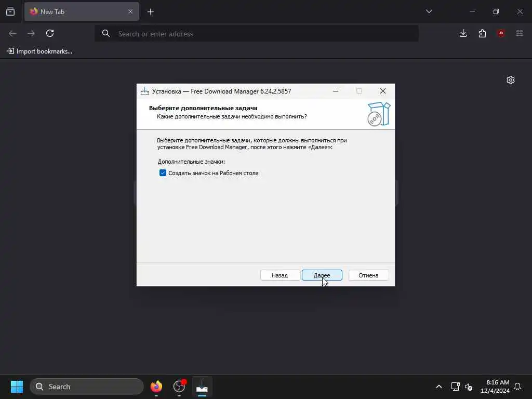This screenshot has height=399, width=532.
Task: Uncheck Создать значок на Рабочем столе checkbox
Action: (x=163, y=173)
